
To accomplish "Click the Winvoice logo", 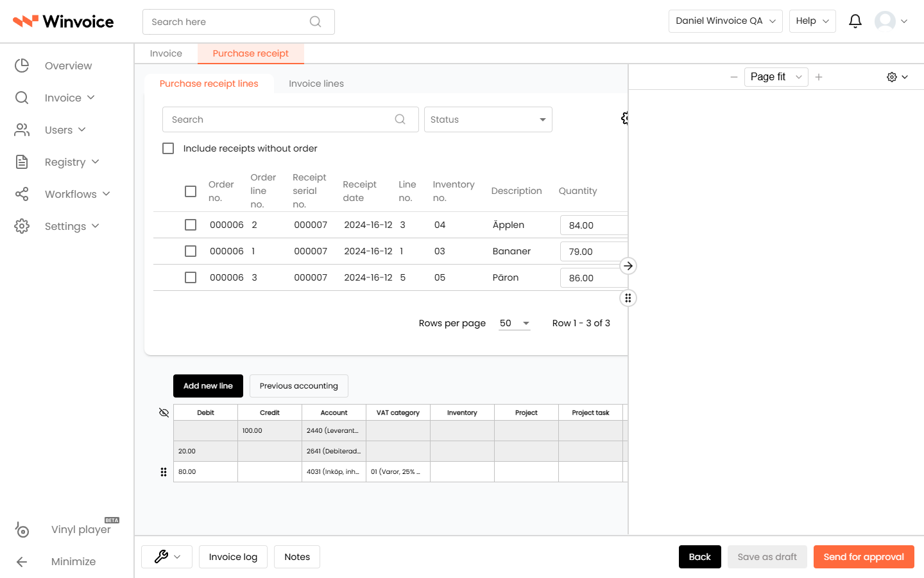I will (63, 21).
